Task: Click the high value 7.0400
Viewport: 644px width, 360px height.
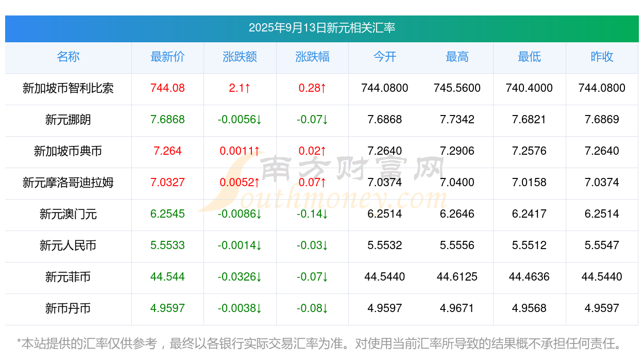Action: [457, 183]
